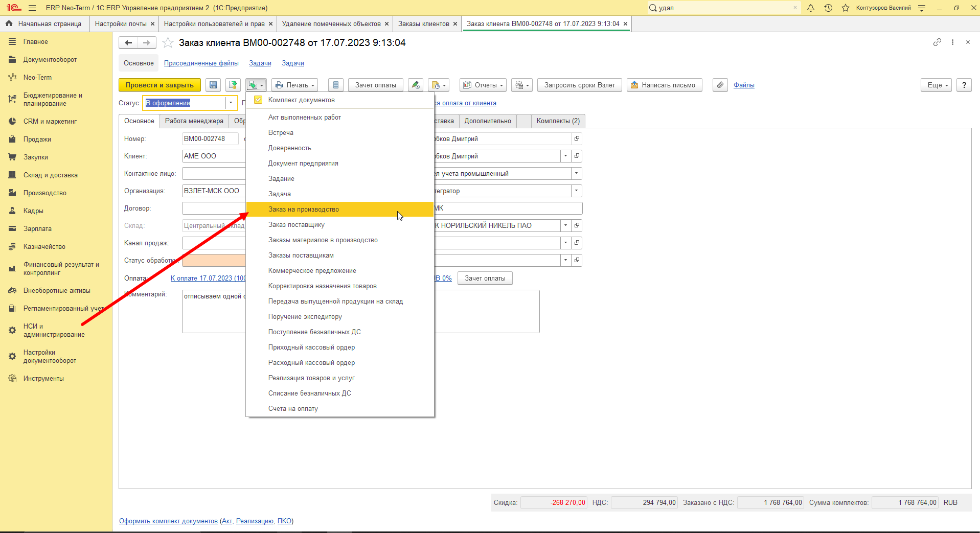Add document to favorites star icon
The width and height of the screenshot is (980, 533).
click(168, 43)
